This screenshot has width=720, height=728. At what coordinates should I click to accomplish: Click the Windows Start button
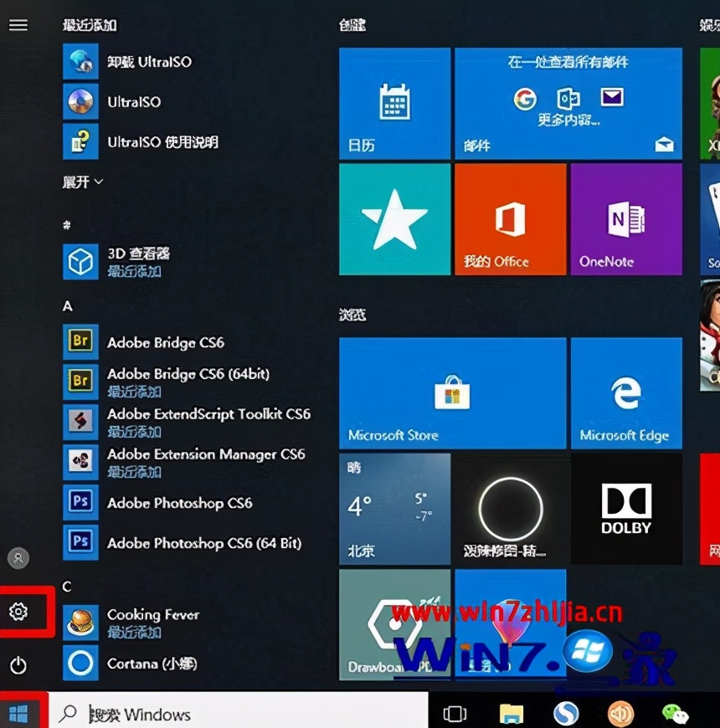pyautogui.click(x=19, y=713)
